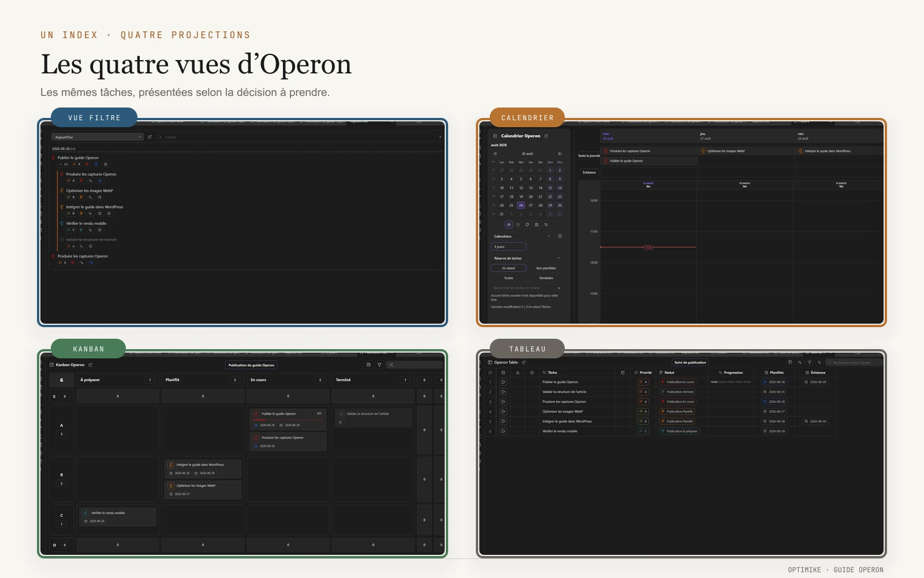Expand subtasks chevron under Publier le guide Operon

60,164
